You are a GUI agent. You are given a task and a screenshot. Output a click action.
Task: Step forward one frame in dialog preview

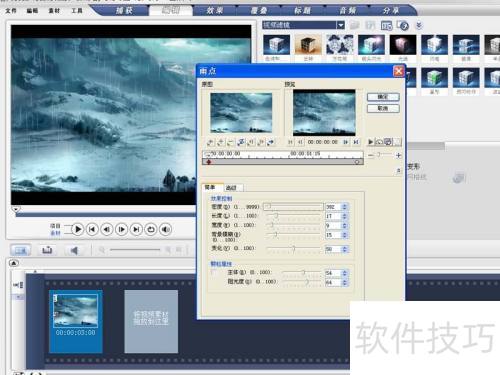(346, 142)
